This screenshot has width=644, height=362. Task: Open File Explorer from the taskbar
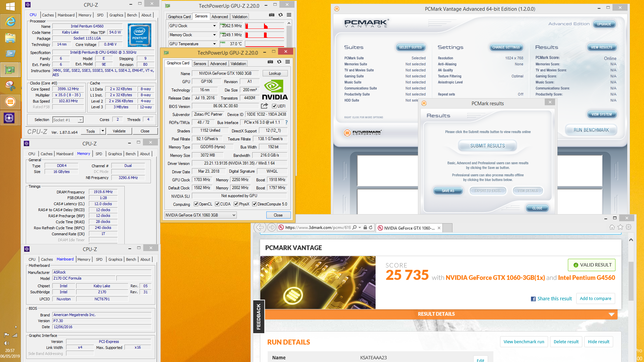pos(10,38)
